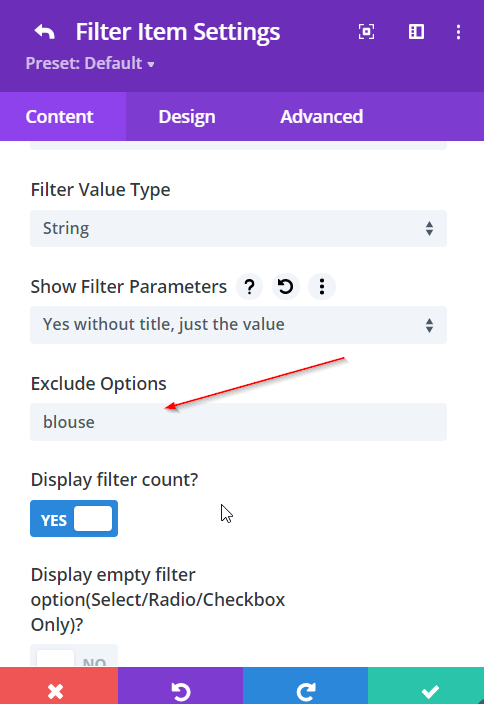Switch to the Design tab

coord(187,117)
